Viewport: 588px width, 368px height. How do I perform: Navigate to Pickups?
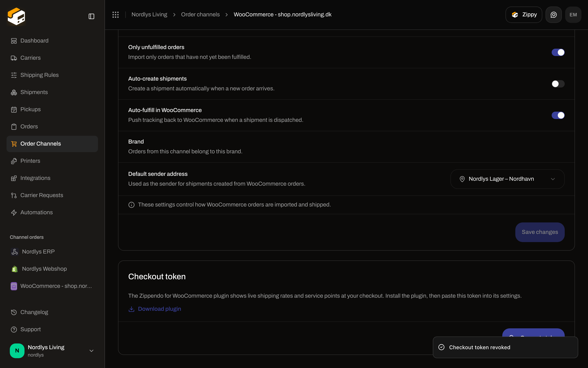coord(52,109)
